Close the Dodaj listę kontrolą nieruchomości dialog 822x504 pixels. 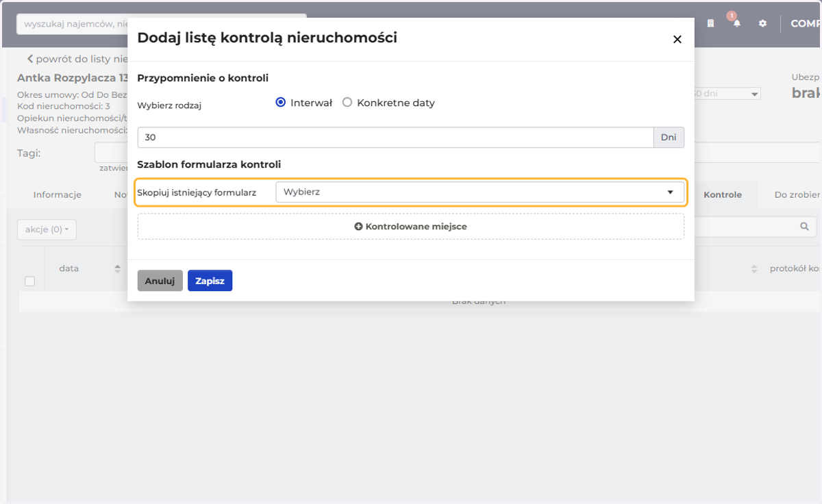click(x=677, y=39)
